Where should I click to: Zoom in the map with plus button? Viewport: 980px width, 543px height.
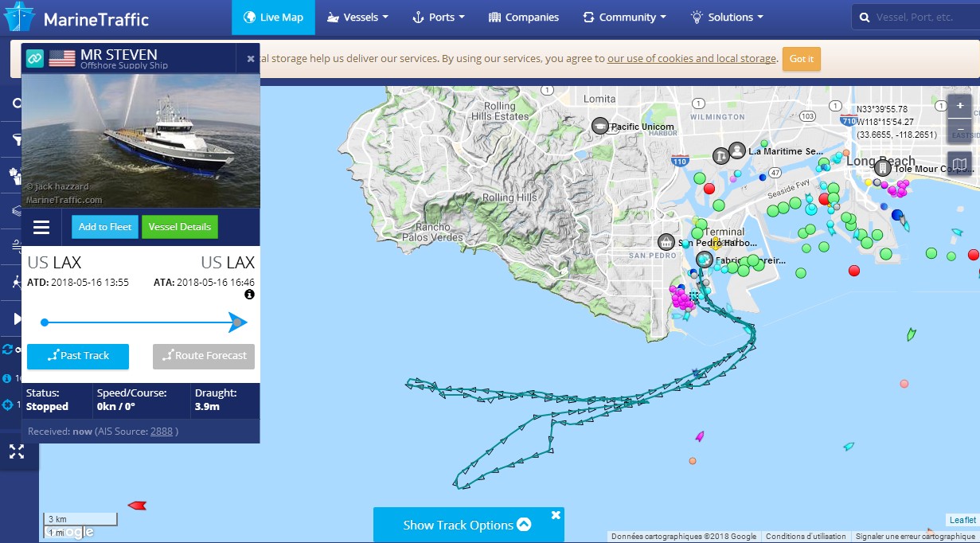[x=960, y=106]
